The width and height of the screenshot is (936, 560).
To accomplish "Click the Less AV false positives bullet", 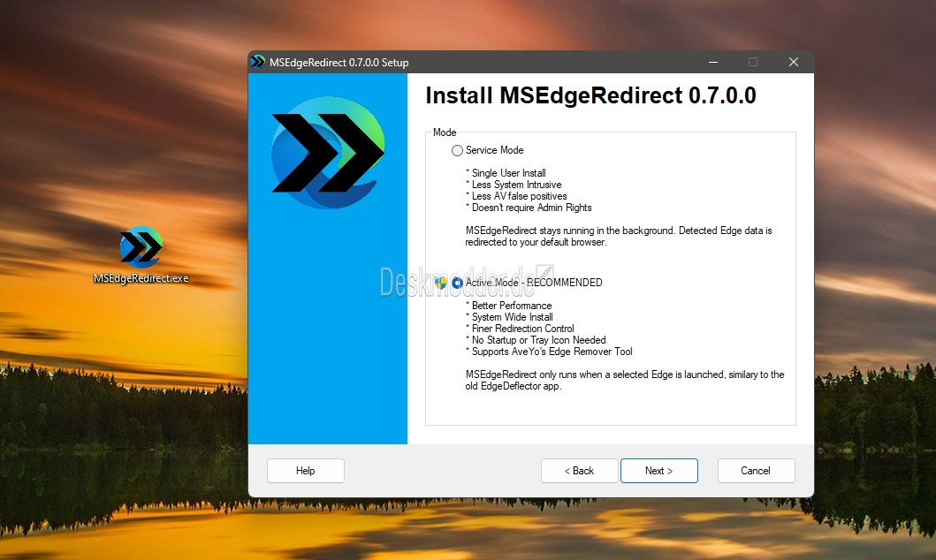I will click(x=516, y=196).
